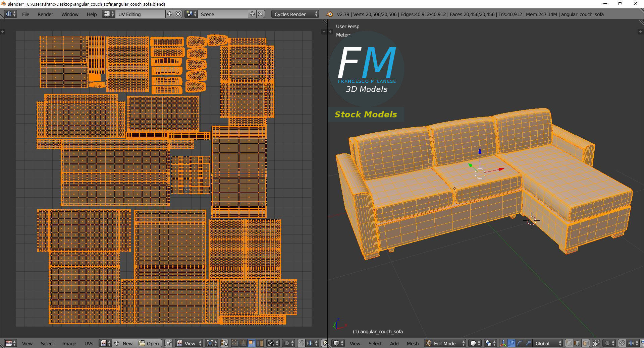Screen dimensions: 644x348
Task: Delete the UV Editing screen layout
Action: coord(178,14)
